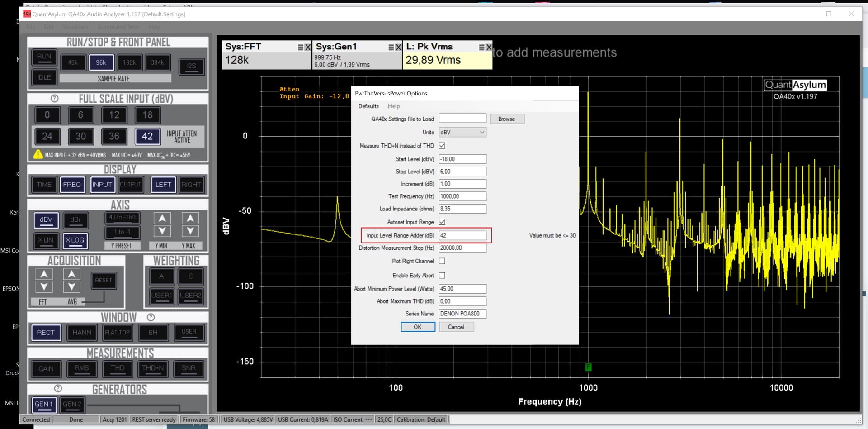Click the Y Max down arrow

(190, 231)
